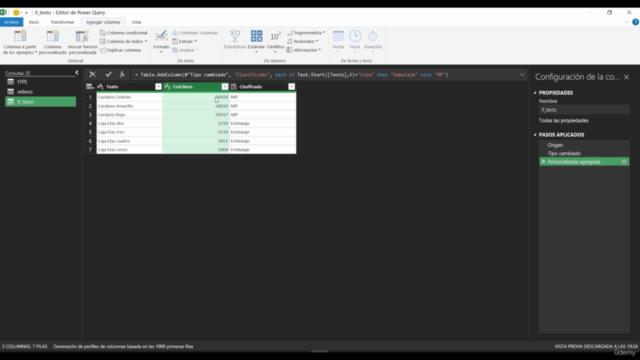The height and width of the screenshot is (360, 640).
Task: Open the help question mark icon
Action: click(636, 22)
